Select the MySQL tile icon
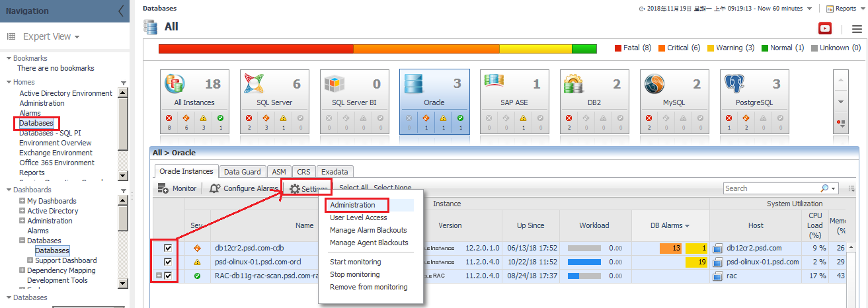This screenshot has height=308, width=868. coord(654,85)
